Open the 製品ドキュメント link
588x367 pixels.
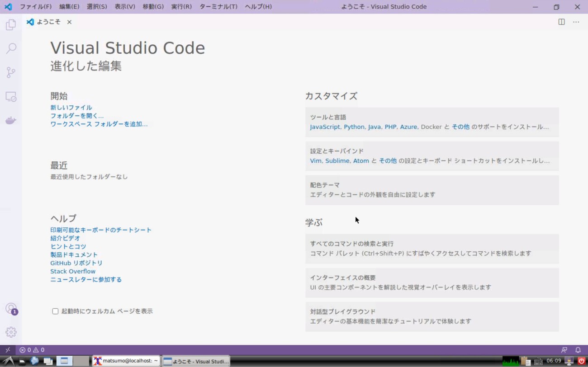tap(74, 254)
